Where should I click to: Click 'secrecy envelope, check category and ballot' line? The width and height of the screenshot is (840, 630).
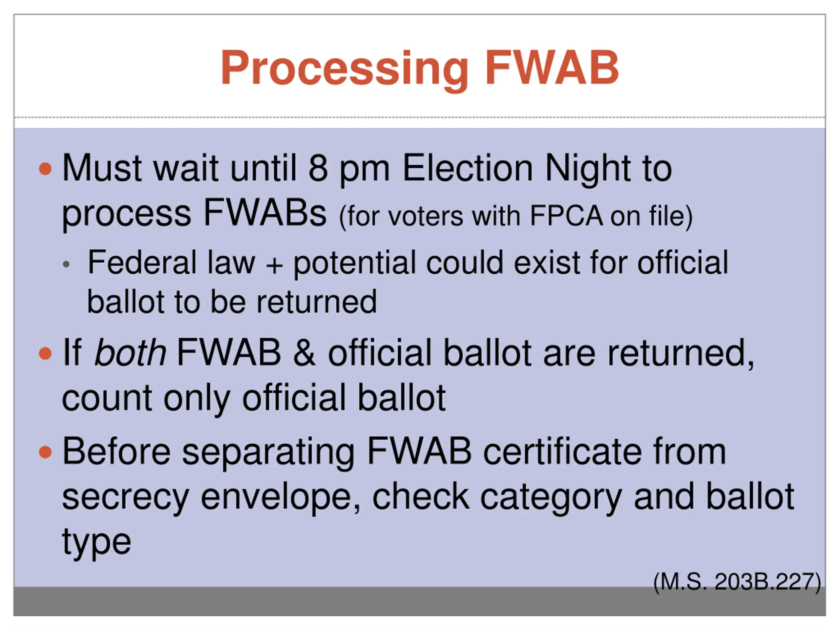(428, 497)
